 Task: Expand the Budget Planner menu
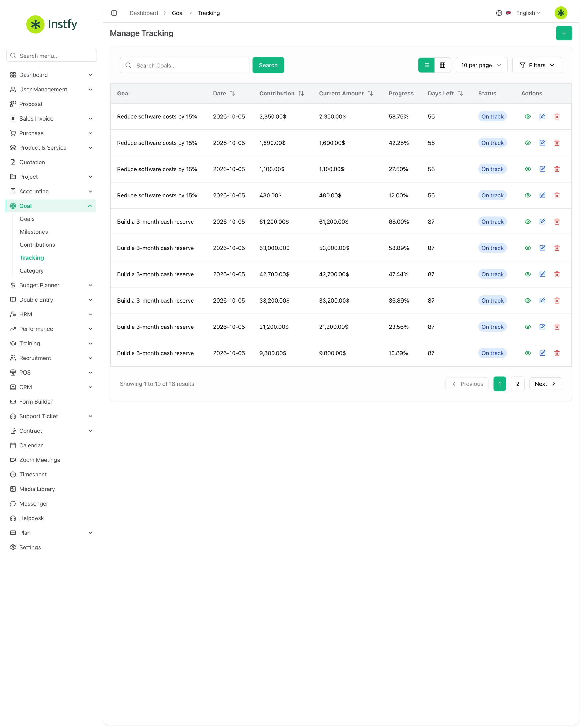click(x=51, y=285)
